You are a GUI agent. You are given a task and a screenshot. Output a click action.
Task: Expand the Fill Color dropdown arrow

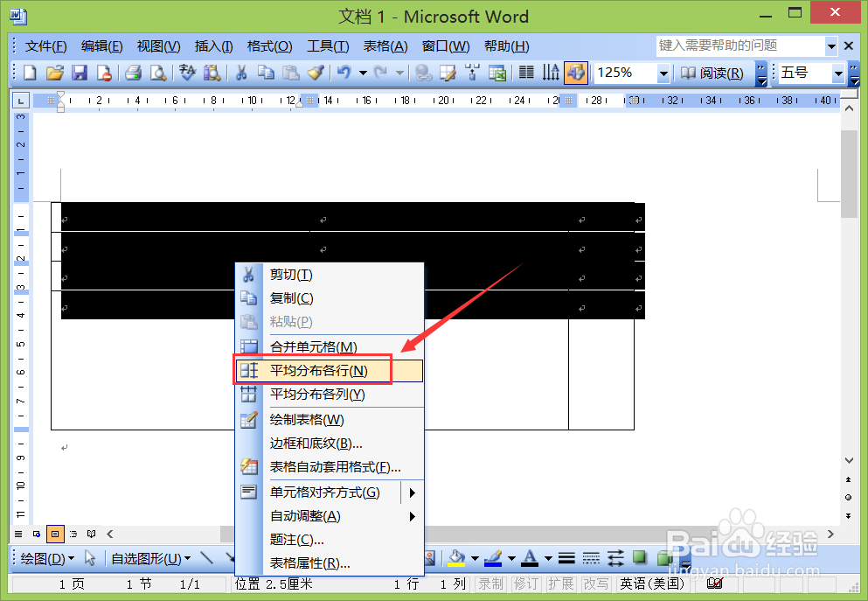[475, 558]
